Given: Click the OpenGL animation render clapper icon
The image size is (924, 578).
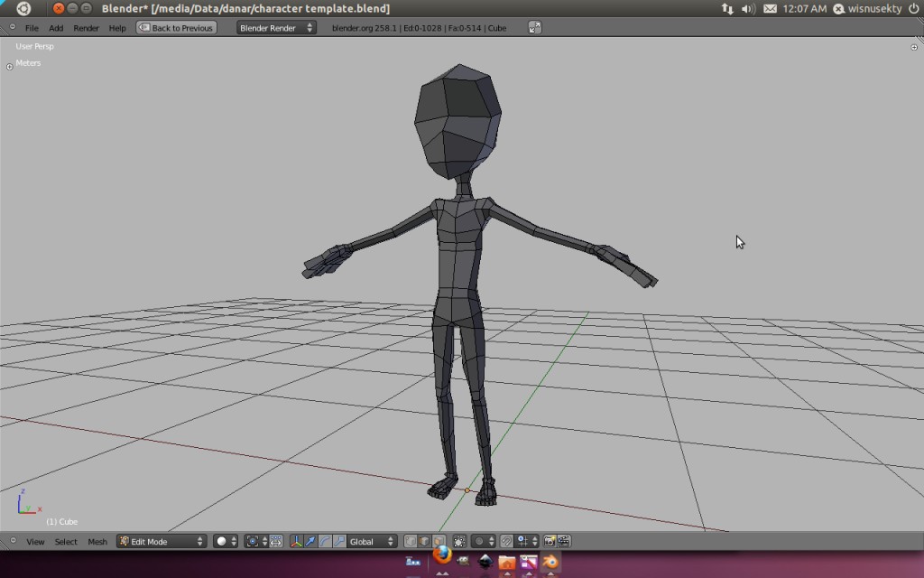Looking at the screenshot, I should (563, 541).
